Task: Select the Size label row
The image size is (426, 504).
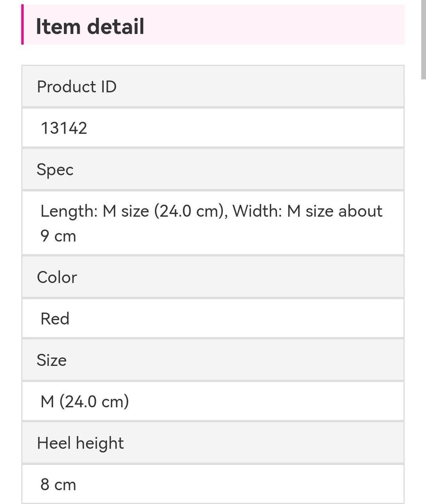Action: (213, 360)
